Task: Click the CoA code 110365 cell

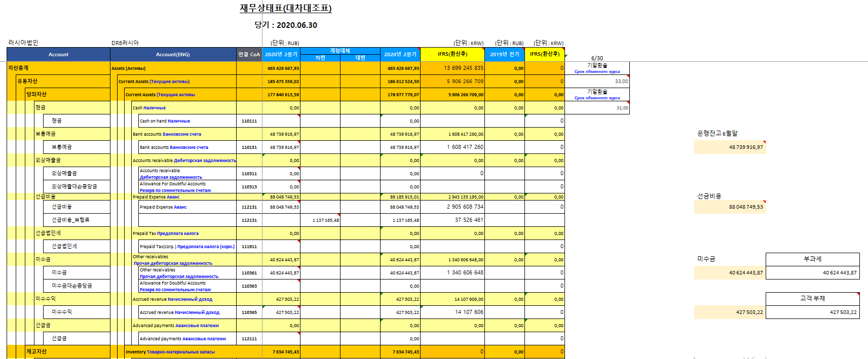Action: 249,312
